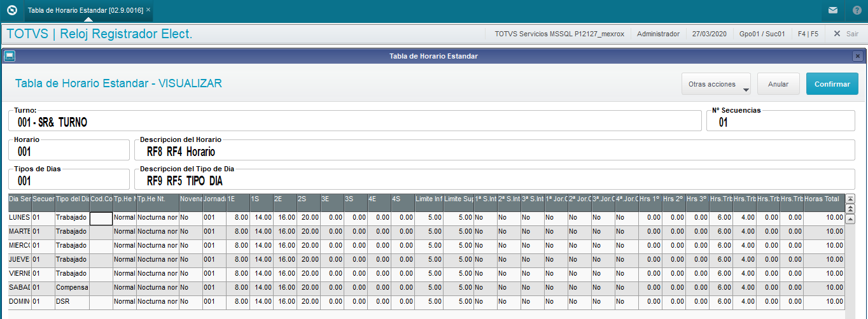
Task: Click Horas Total 10.00 in LUNES row
Action: (x=824, y=217)
